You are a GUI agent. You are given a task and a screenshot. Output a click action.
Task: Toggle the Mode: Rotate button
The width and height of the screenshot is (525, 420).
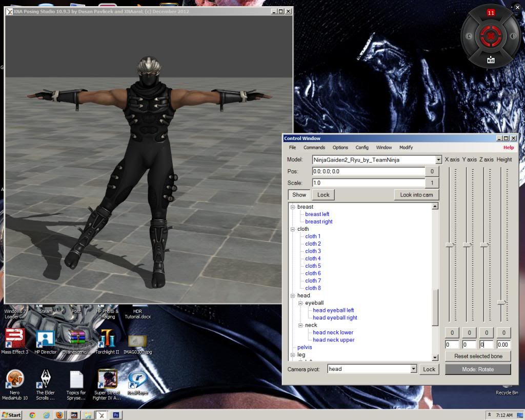click(478, 369)
